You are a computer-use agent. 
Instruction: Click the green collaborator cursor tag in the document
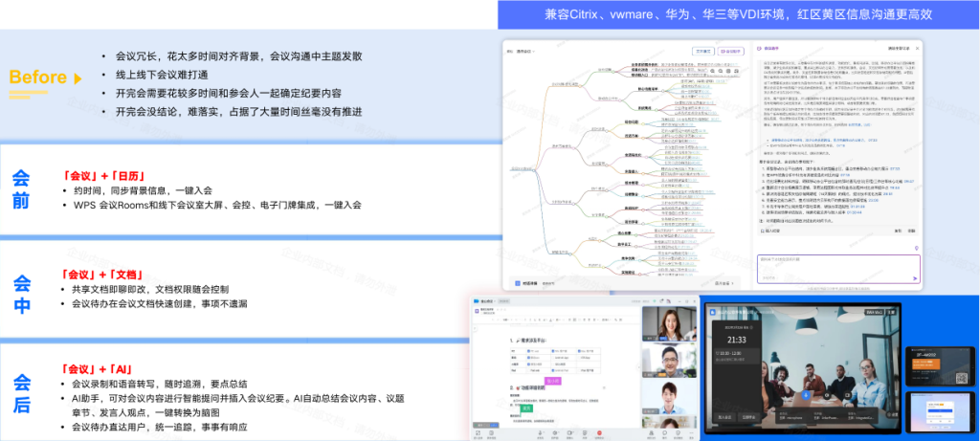tap(527, 408)
